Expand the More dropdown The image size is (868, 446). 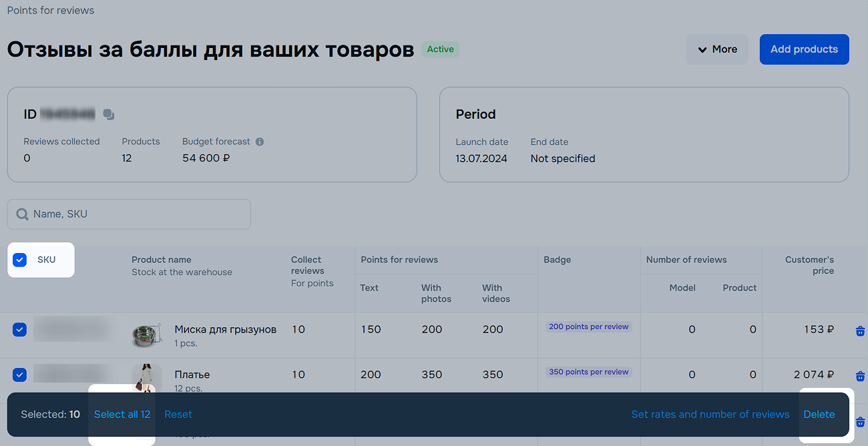click(717, 49)
